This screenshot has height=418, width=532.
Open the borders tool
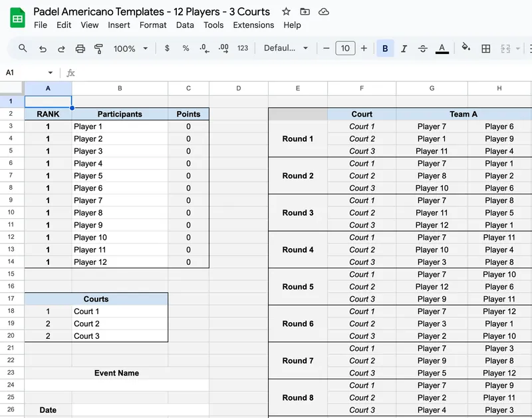pos(486,49)
